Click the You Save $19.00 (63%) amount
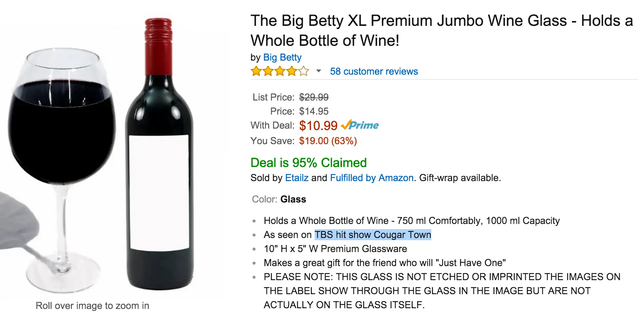The image size is (644, 323). tap(328, 141)
